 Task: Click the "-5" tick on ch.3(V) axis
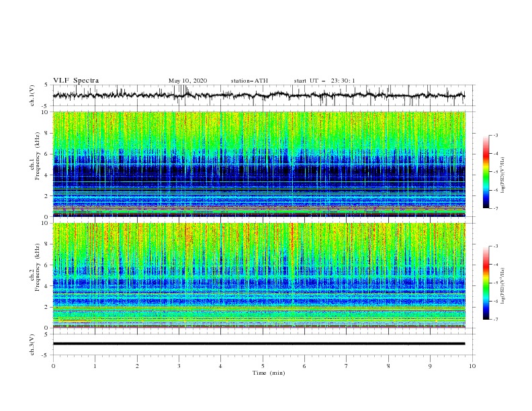pos(46,355)
